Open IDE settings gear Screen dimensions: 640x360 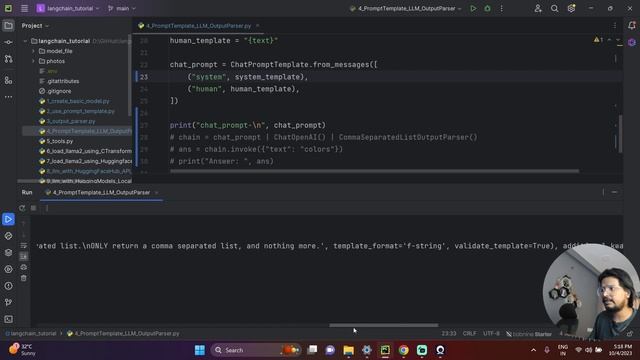point(571,8)
